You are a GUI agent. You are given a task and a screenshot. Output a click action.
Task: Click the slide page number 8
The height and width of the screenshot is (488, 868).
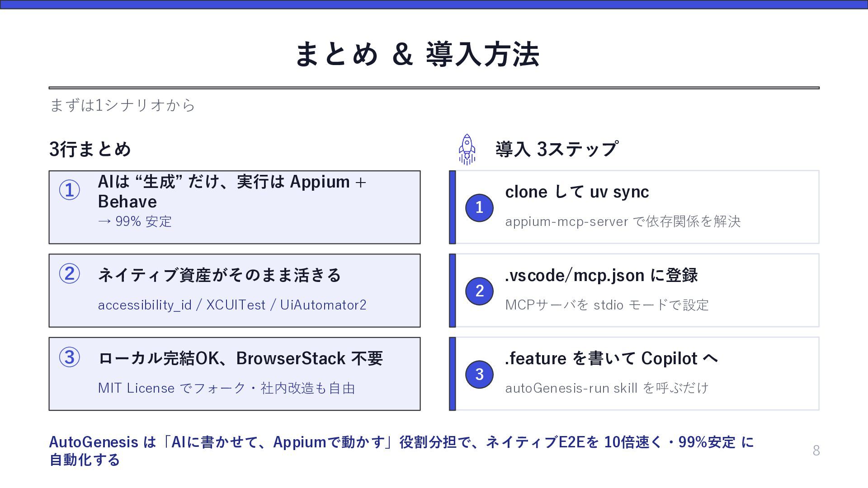click(816, 450)
